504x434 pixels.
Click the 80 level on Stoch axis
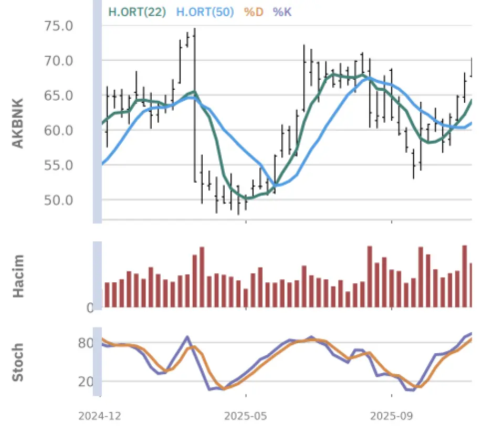(86, 344)
